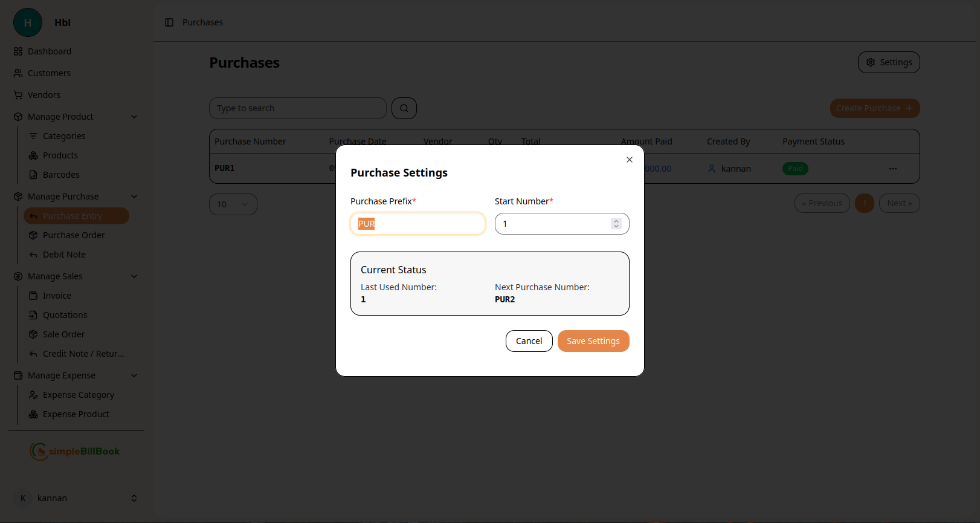Open the Barcodes page icon
Image resolution: width=980 pixels, height=523 pixels.
coord(33,175)
